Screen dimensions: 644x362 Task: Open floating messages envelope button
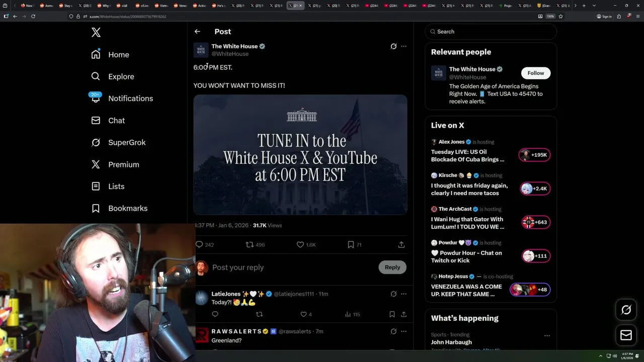pos(626,335)
